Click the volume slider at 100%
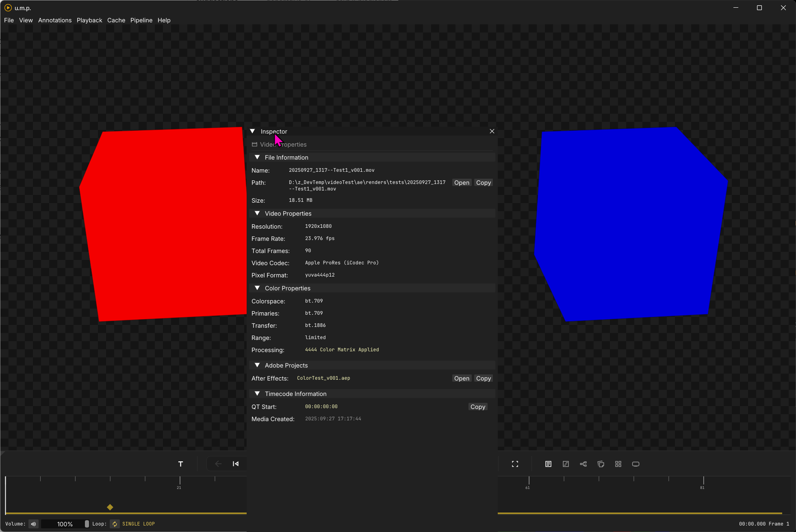 click(65, 524)
